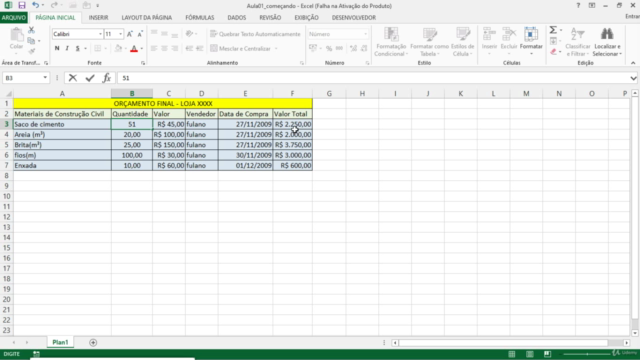
Task: Open the borders button in Fonte group
Action: [x=98, y=48]
